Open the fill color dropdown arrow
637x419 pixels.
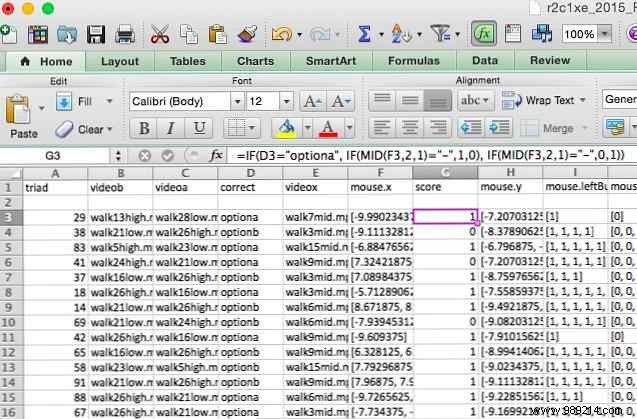coord(308,128)
